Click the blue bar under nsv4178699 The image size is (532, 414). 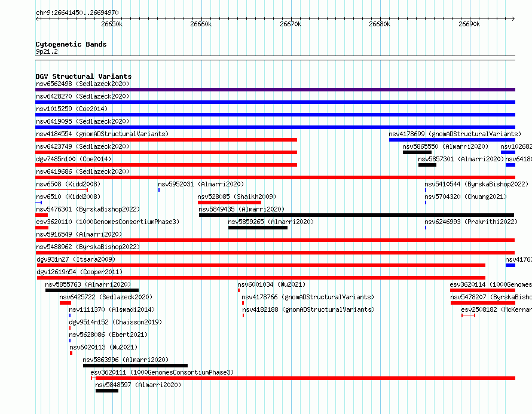pyautogui.click(x=452, y=140)
